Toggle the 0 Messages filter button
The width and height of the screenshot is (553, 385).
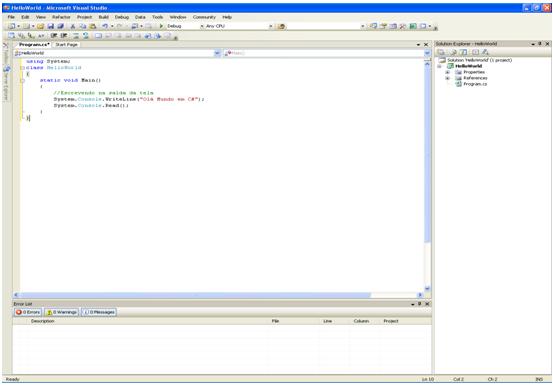pos(99,312)
